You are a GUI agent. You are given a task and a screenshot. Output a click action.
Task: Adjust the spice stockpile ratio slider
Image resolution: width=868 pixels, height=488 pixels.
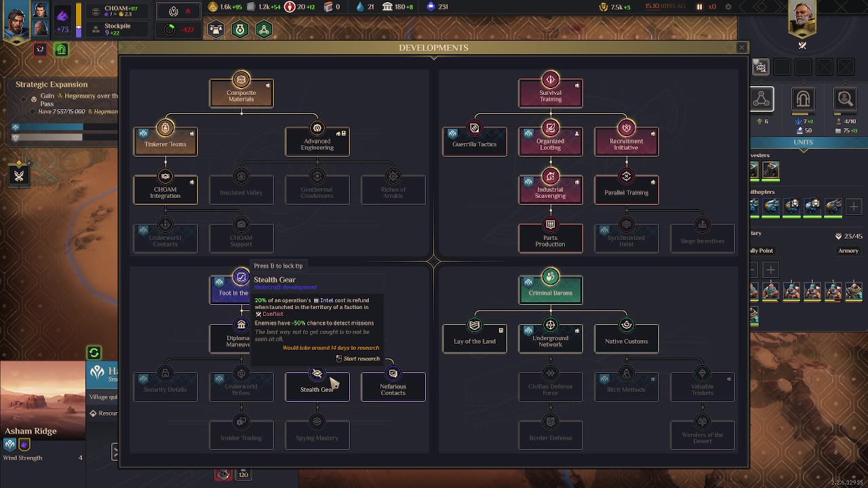pos(79,20)
